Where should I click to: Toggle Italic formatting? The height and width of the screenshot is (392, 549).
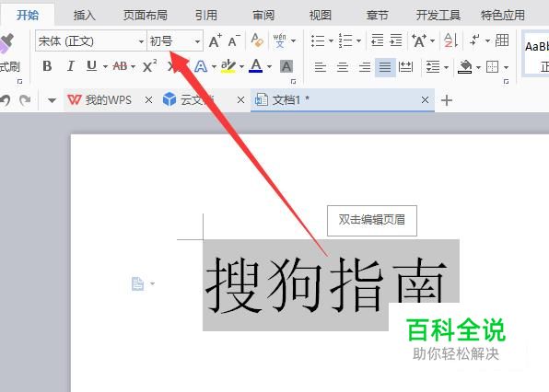(70, 66)
